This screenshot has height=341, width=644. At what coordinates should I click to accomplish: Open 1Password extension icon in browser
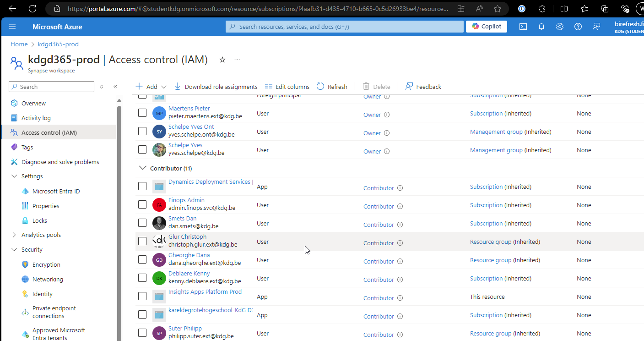(522, 9)
